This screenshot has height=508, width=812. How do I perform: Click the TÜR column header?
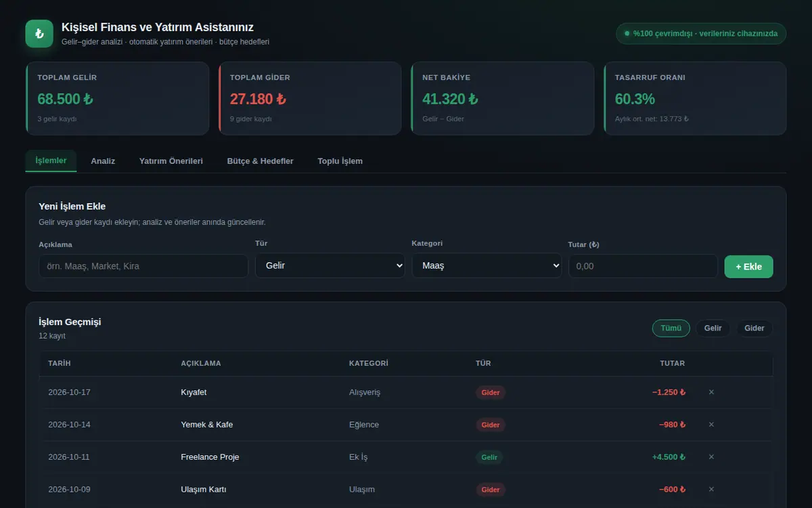[483, 364]
